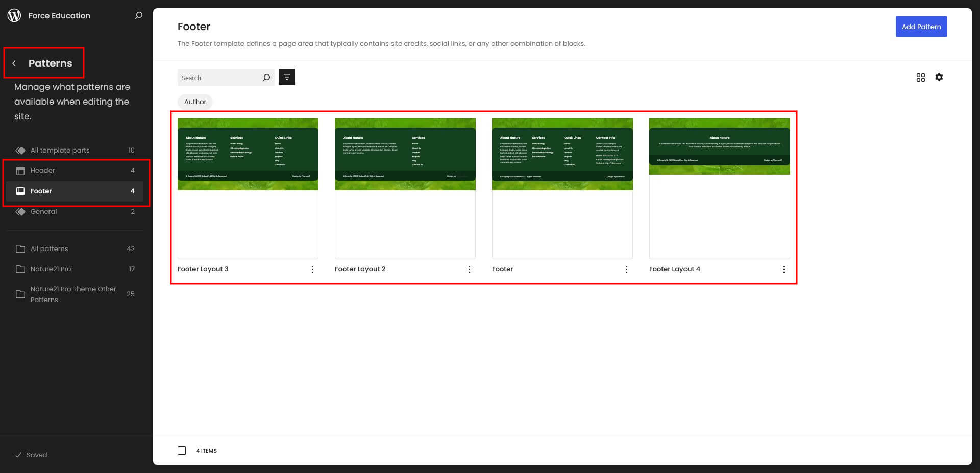Click the magnifier icon in the pattern search box
The height and width of the screenshot is (473, 980).
point(266,78)
